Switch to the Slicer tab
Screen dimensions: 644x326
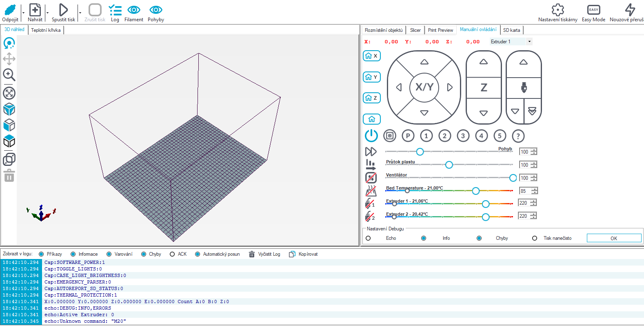pos(415,30)
